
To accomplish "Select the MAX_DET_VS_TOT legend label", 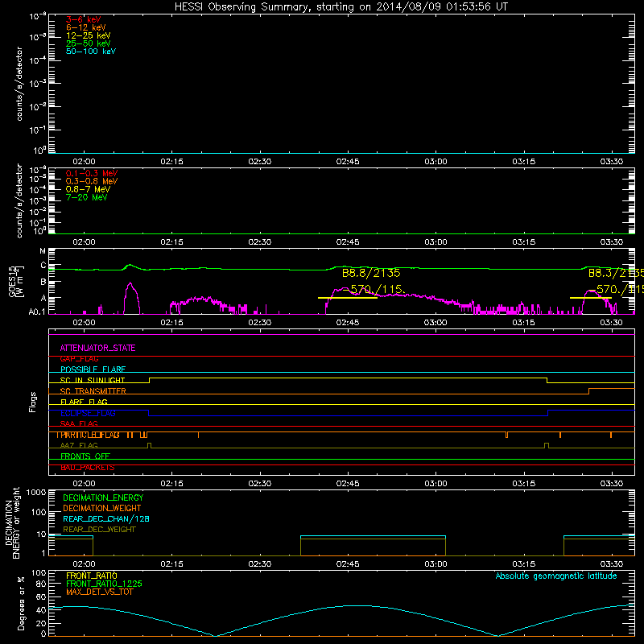I will pos(99,592).
